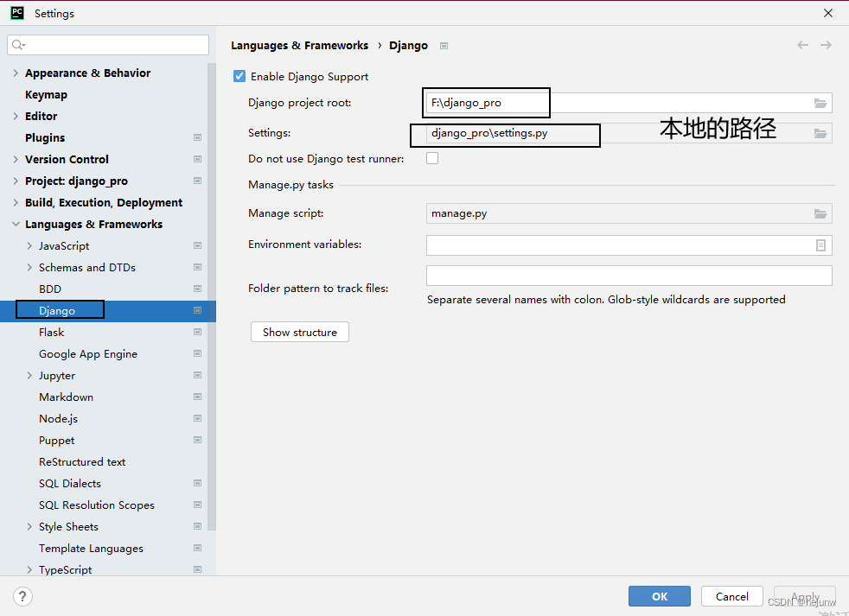Expand Build, Execution, Deployment section
The width and height of the screenshot is (849, 616).
pos(16,202)
